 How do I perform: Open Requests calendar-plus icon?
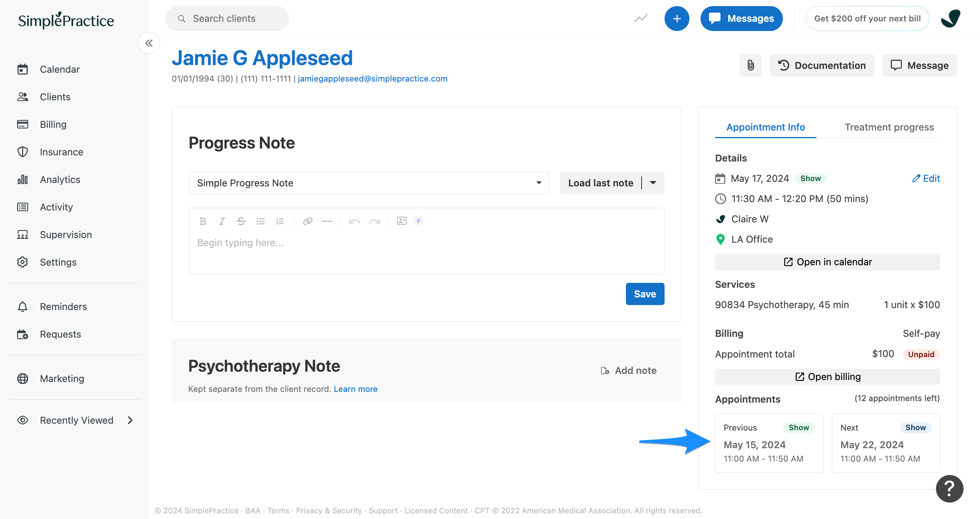(x=23, y=334)
